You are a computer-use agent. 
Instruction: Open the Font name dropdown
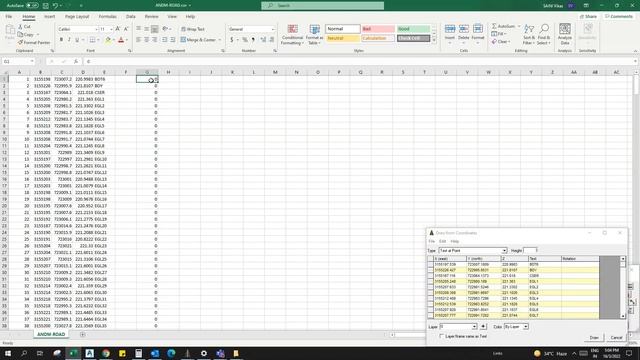point(97,29)
